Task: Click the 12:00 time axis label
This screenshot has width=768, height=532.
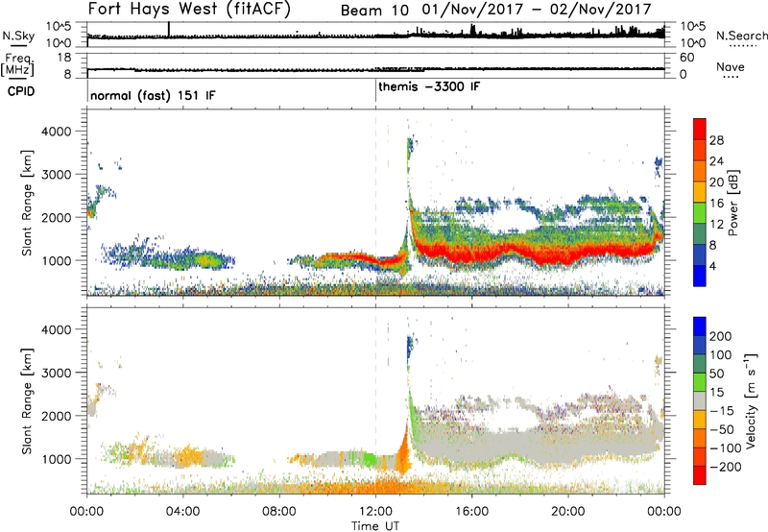Action: (375, 512)
